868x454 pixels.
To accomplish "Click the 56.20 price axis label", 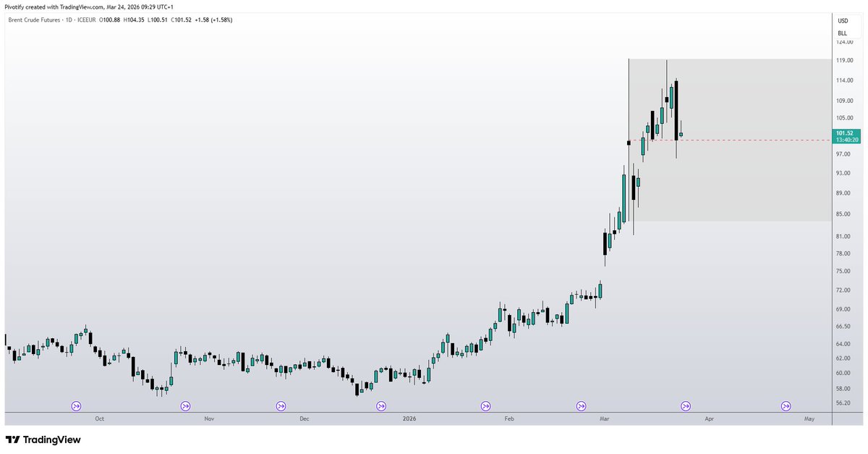I will coord(843,403).
